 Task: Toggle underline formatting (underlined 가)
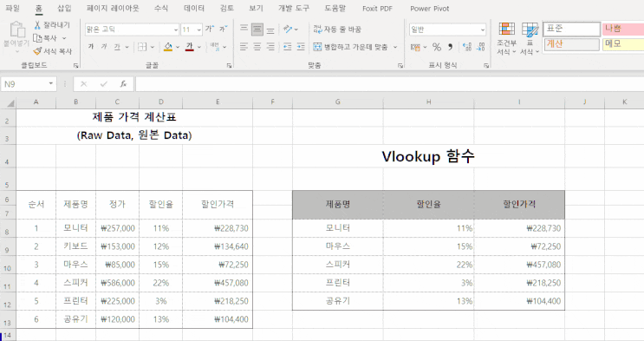[x=117, y=47]
